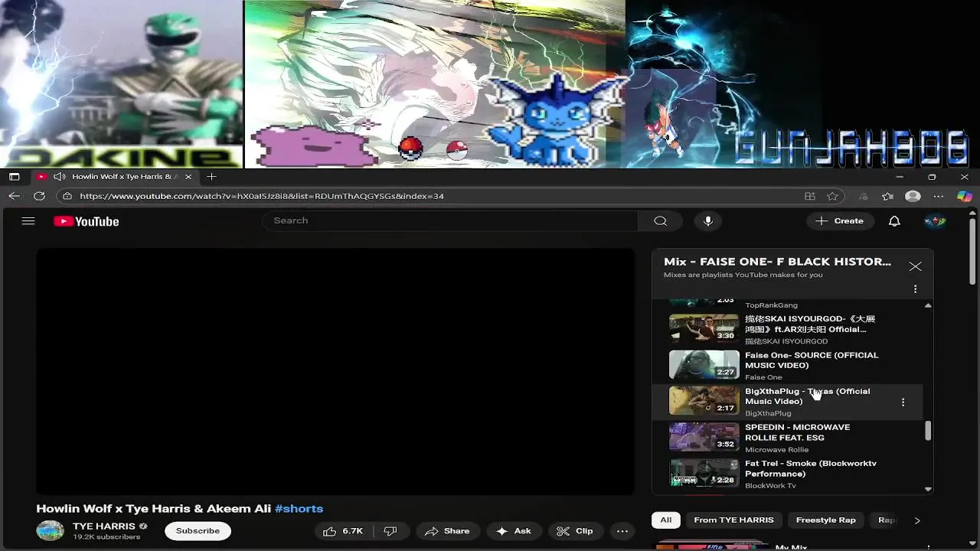Open more actions ellipsis under video
This screenshot has width=980, height=551.
(622, 531)
